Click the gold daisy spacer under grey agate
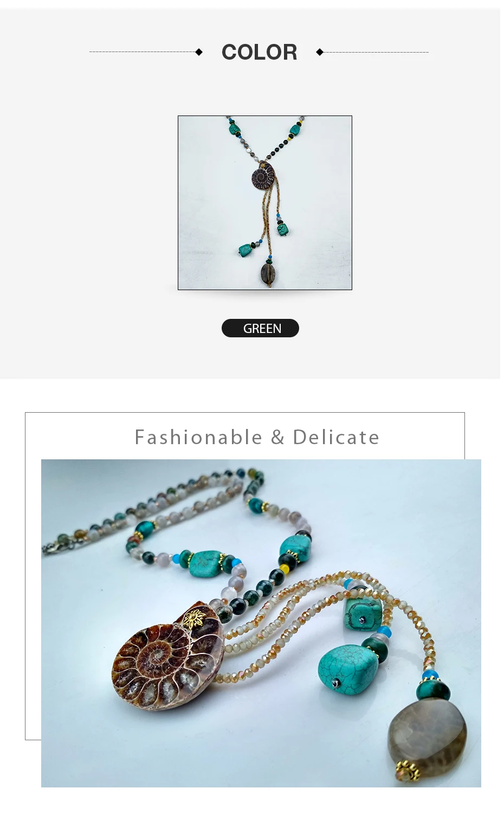The height and width of the screenshot is (814, 504). [x=408, y=770]
